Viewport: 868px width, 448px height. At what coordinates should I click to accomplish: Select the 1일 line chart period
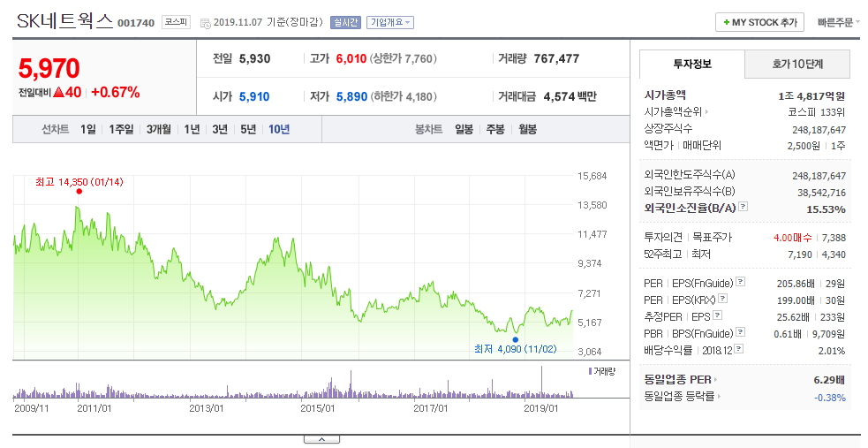tap(88, 130)
